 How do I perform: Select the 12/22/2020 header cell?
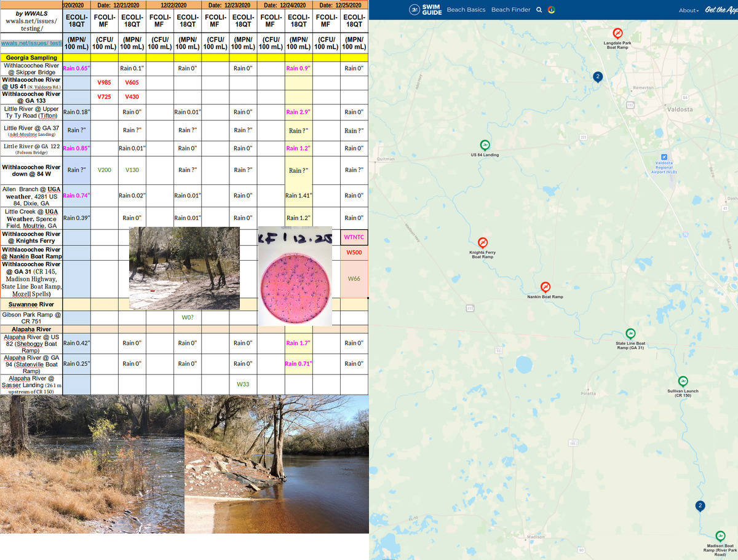pyautogui.click(x=173, y=5)
